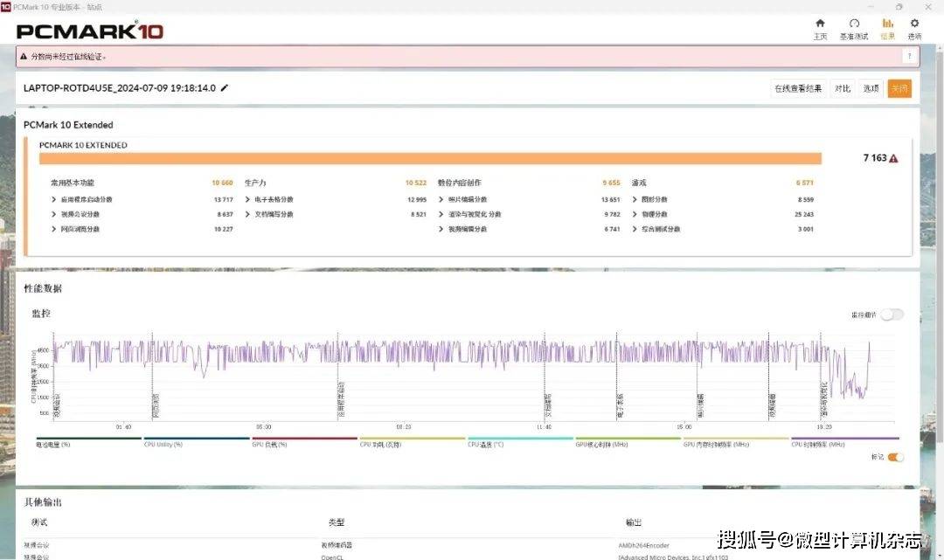Expand the 应用程序启动分数 row
The height and width of the screenshot is (560, 944).
[53, 199]
